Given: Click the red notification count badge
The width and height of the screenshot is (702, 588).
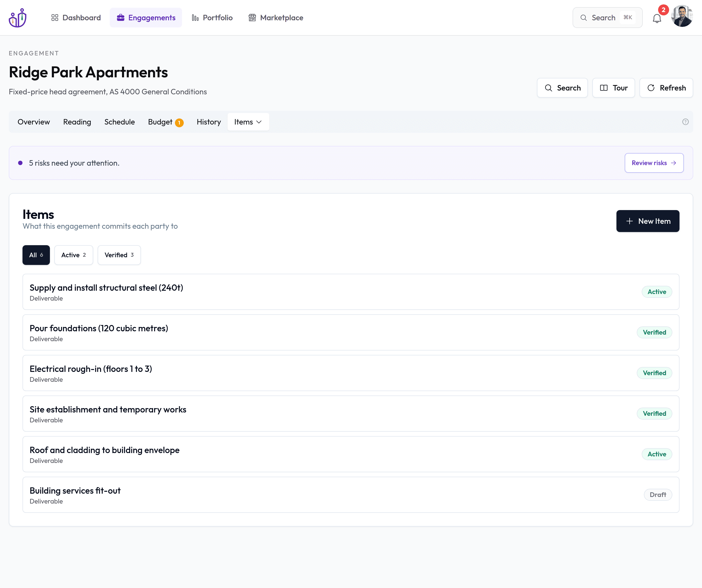Looking at the screenshot, I should coord(663,10).
